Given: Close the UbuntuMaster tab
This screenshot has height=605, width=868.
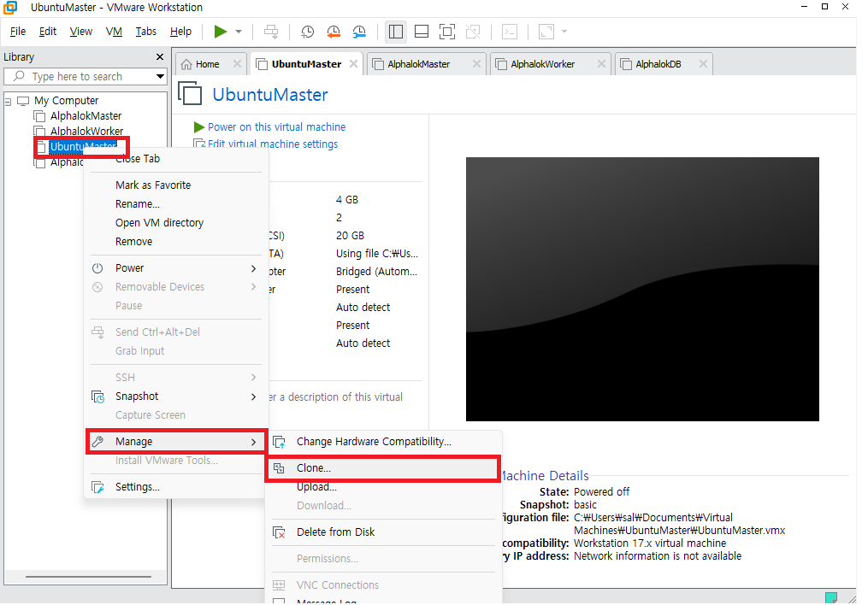Looking at the screenshot, I should [x=353, y=63].
